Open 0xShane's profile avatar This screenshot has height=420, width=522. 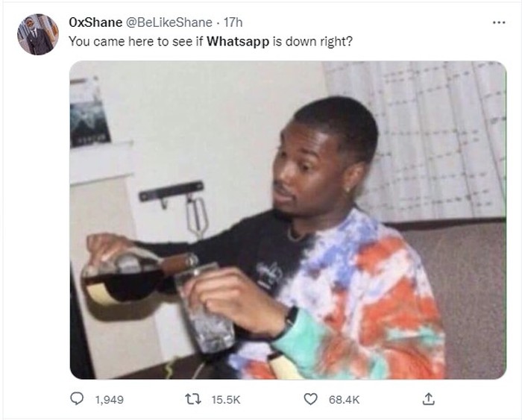point(38,34)
